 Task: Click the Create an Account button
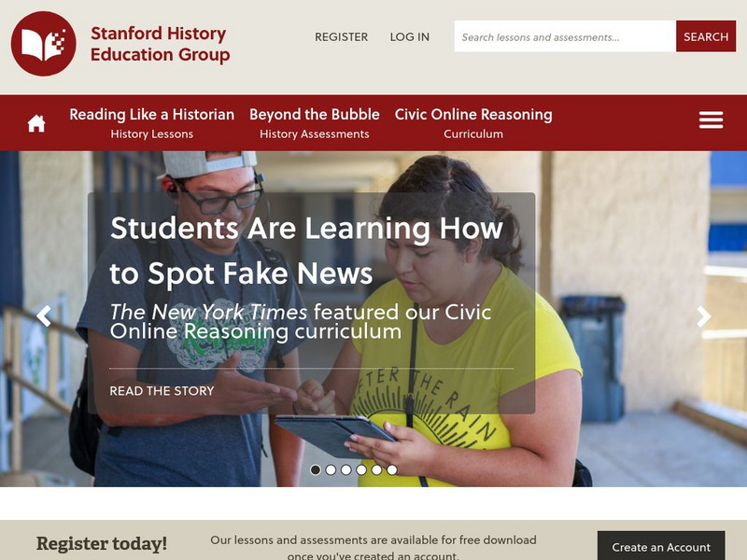[661, 546]
